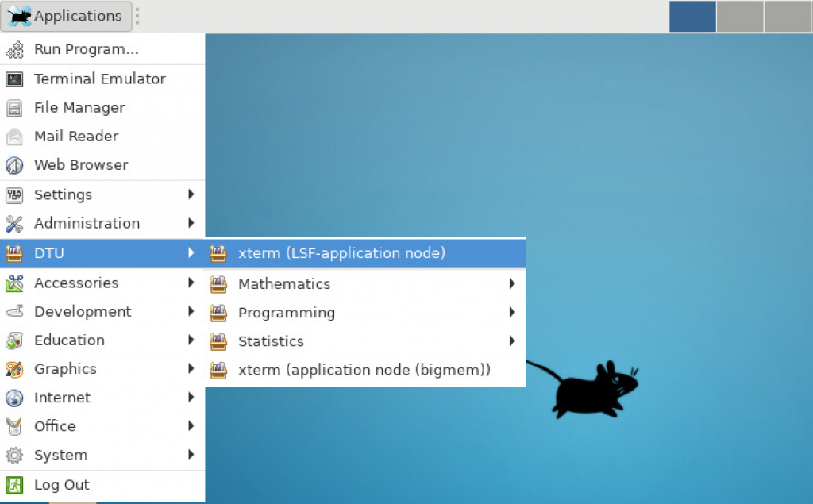The width and height of the screenshot is (813, 504).
Task: Open Mail Reader using its envelope icon
Action: click(x=16, y=136)
